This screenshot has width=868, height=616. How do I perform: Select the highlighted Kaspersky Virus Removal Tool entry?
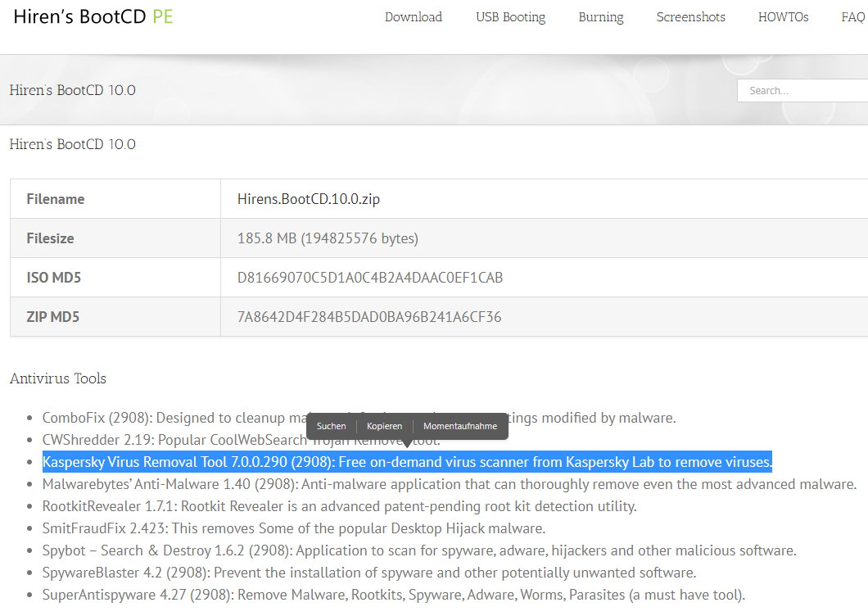(407, 462)
